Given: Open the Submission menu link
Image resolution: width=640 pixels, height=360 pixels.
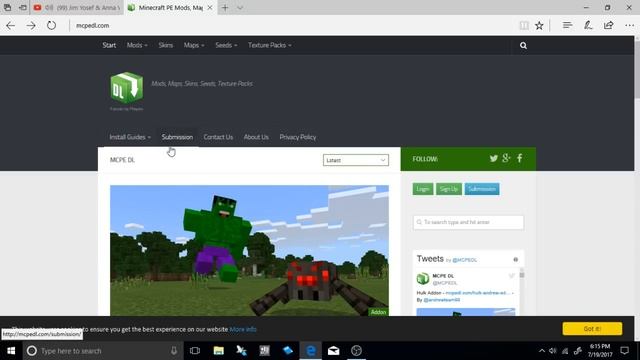Looking at the screenshot, I should coord(177,137).
